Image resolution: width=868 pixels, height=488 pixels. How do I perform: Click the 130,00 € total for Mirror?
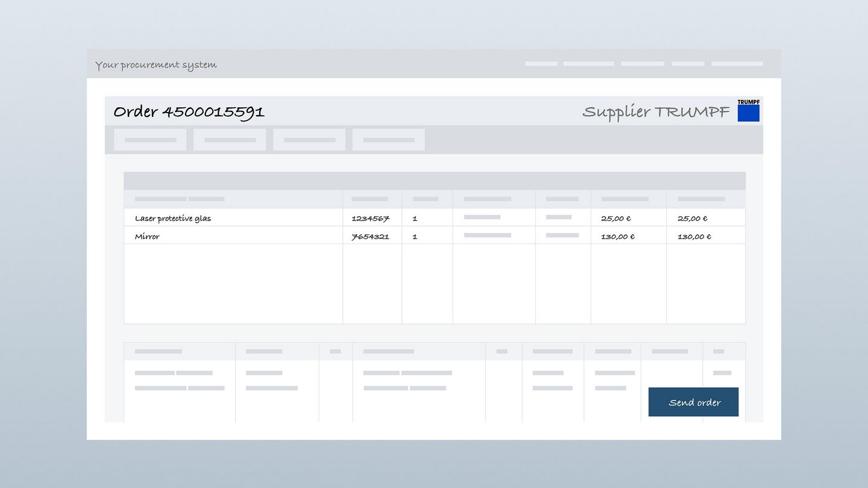tap(694, 236)
